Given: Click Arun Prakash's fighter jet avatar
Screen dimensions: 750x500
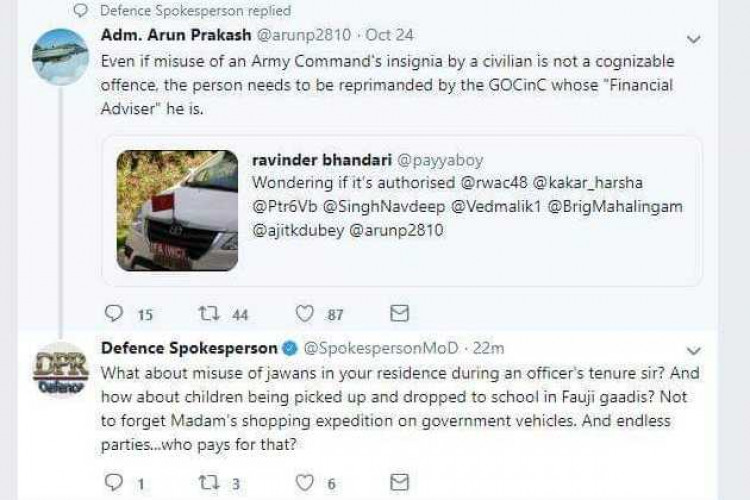Looking at the screenshot, I should 59,56.
